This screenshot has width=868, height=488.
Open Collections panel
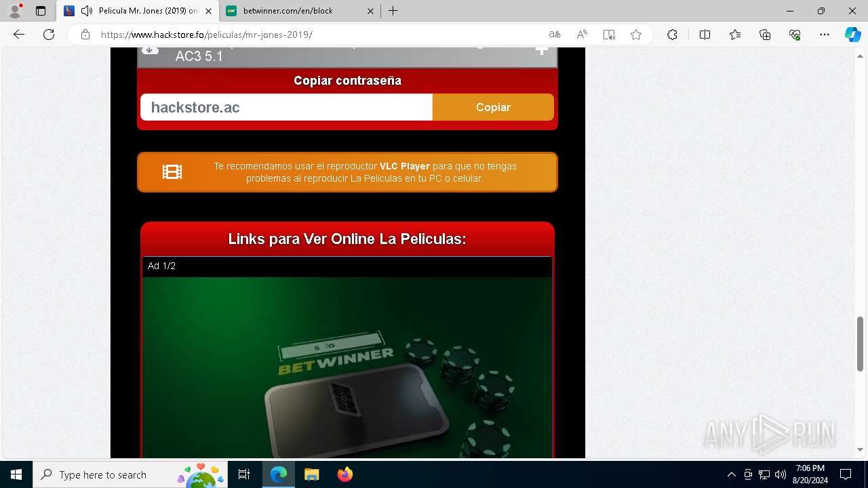point(765,35)
